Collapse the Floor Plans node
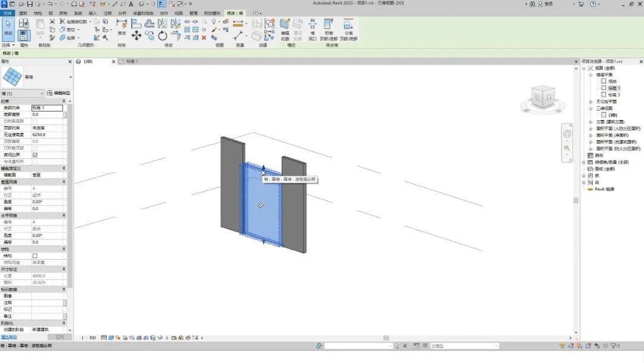Image resolution: width=644 pixels, height=363 pixels. click(590, 75)
